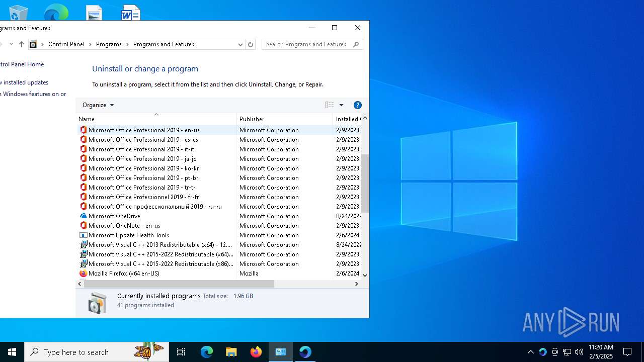Navigate to the Programs breadcrumb

click(x=109, y=44)
